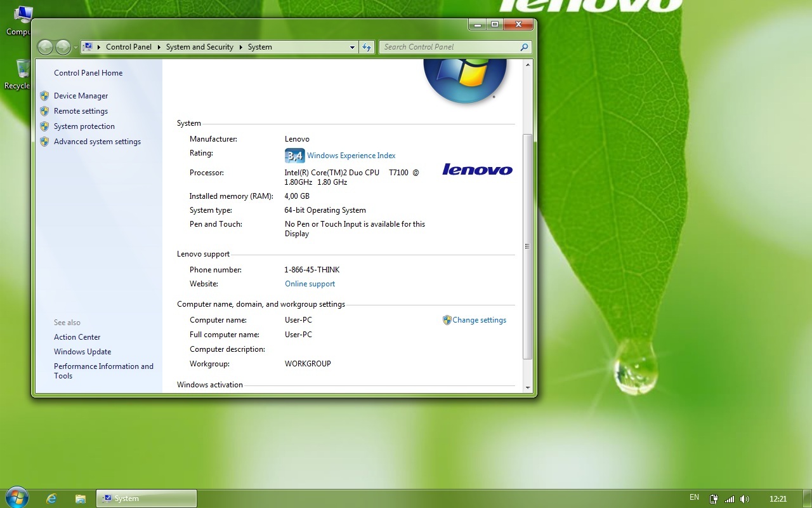Screen dimensions: 812x508
Task: Click the magnifier search icon
Action: click(524, 47)
